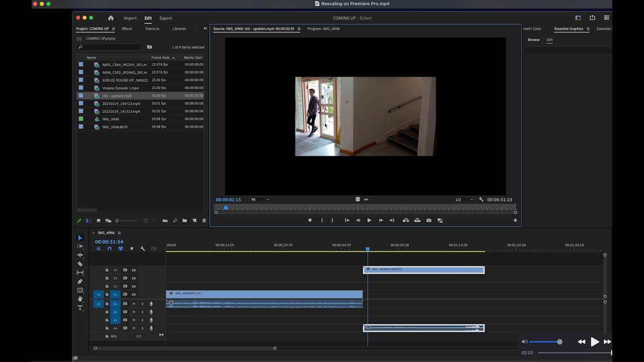The height and width of the screenshot is (362, 644).
Task: Expand hidden panels double chevron
Action: (205, 29)
